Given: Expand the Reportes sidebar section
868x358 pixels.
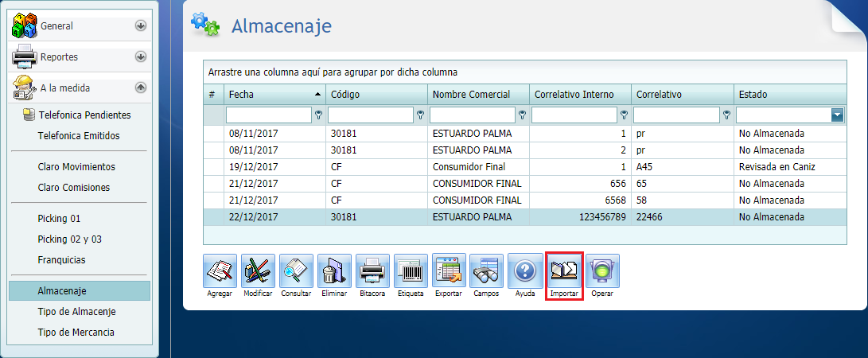Looking at the screenshot, I should coord(141,56).
